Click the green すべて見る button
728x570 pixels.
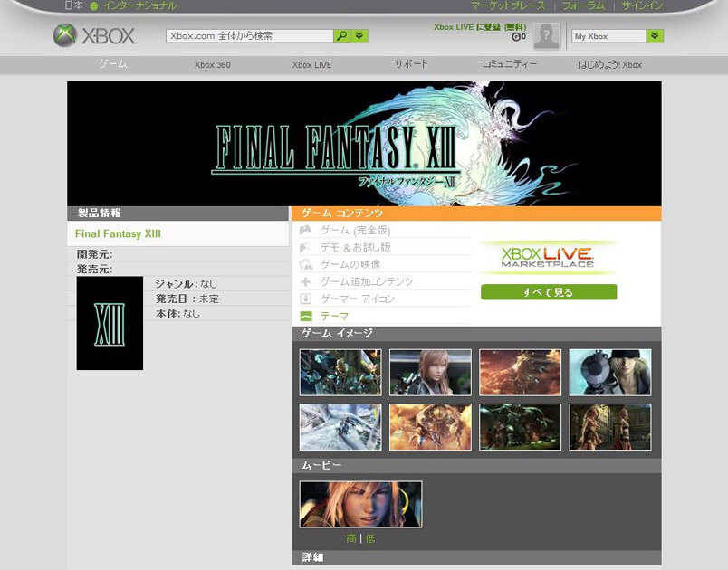pos(549,292)
